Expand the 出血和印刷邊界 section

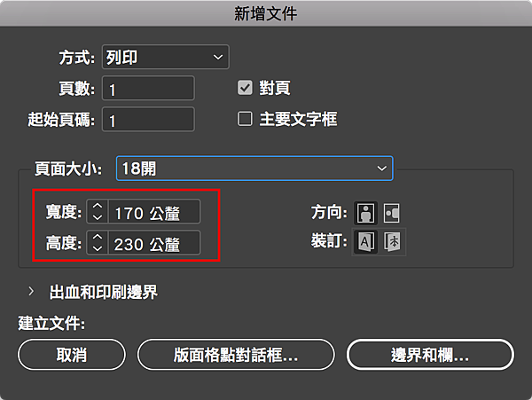31,292
